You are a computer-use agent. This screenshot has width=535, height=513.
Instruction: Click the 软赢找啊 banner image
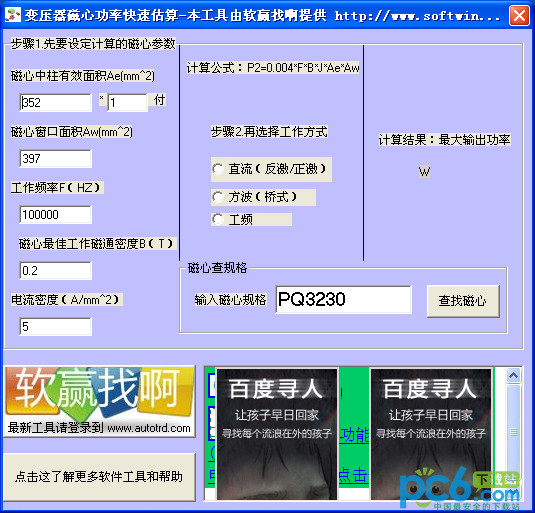click(x=99, y=401)
